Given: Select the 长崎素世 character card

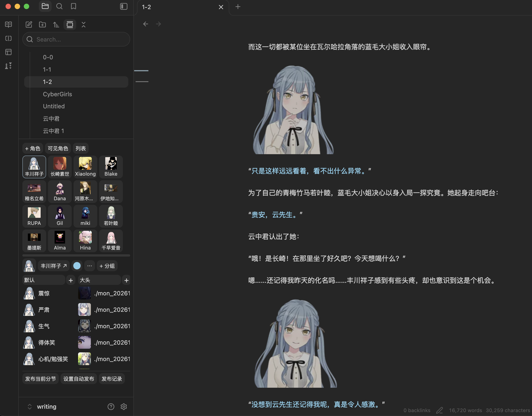Looking at the screenshot, I should tap(60, 167).
